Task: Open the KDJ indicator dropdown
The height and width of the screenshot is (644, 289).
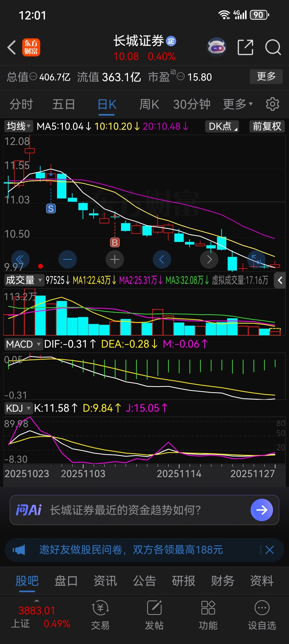Action: 18,408
